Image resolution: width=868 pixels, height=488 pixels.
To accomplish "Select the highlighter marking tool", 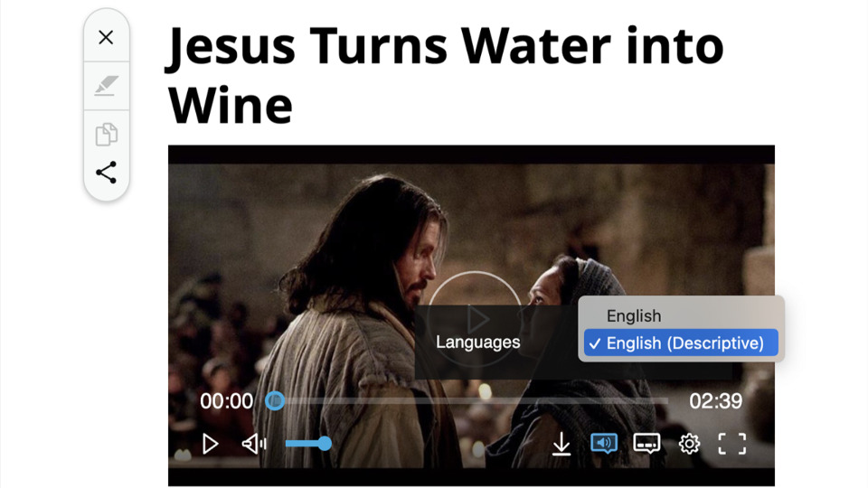I will (x=106, y=86).
